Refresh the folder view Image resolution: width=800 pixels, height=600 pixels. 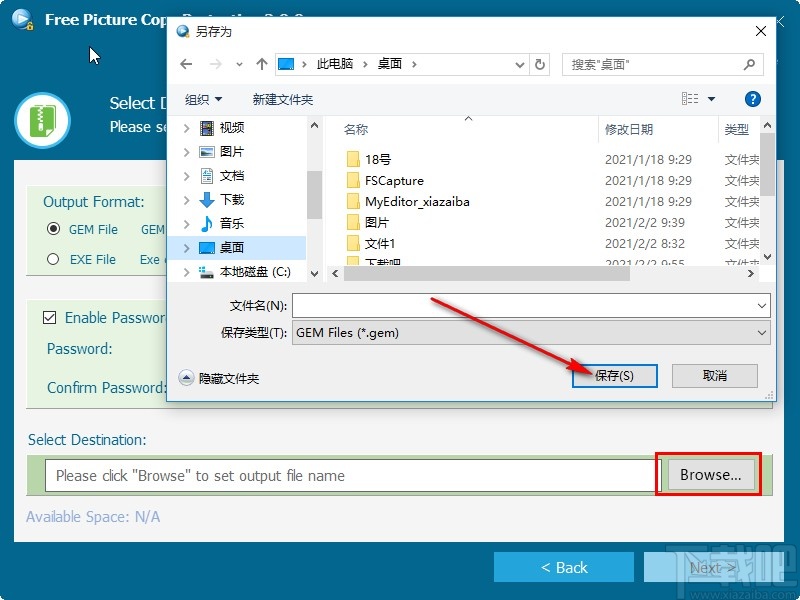tap(539, 64)
